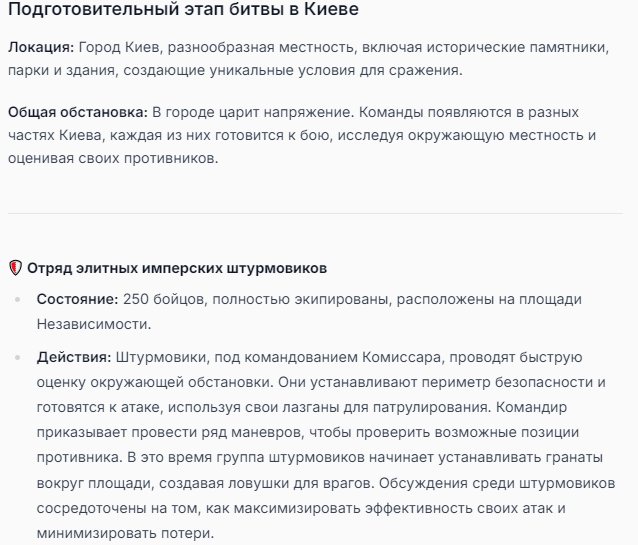Click the heading 'Отряд элитных имперских штурмовиков'
This screenshot has width=638, height=545.
(177, 268)
